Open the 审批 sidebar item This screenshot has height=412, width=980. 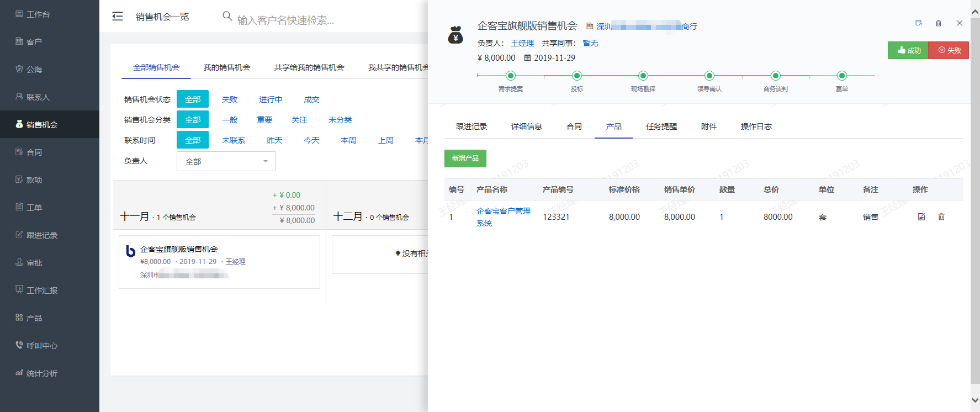click(x=50, y=262)
